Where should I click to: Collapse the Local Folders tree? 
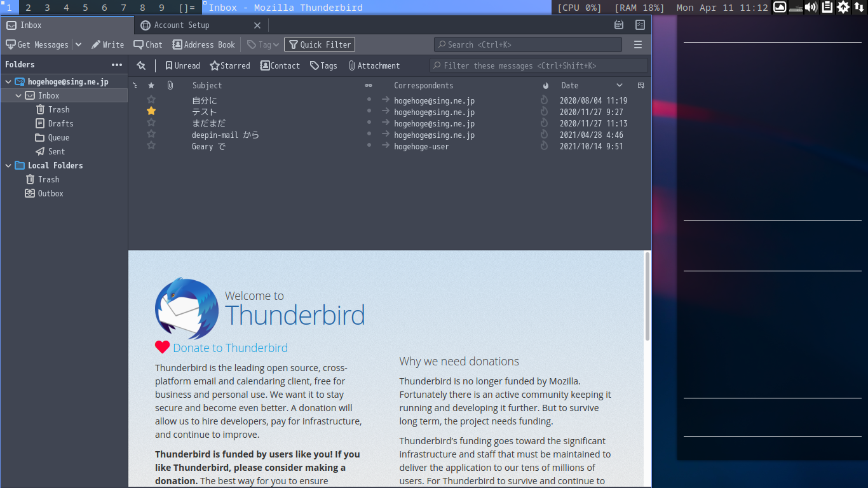(x=8, y=166)
